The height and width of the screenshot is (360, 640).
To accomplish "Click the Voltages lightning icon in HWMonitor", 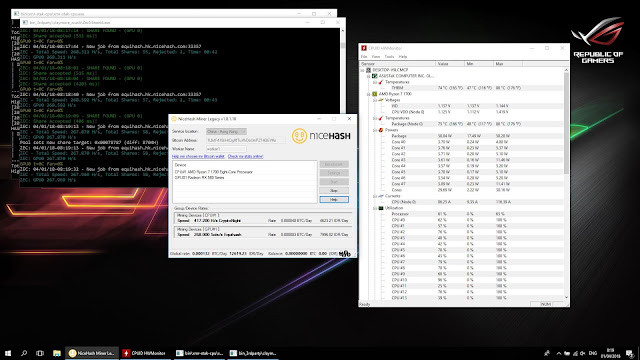I will click(381, 100).
